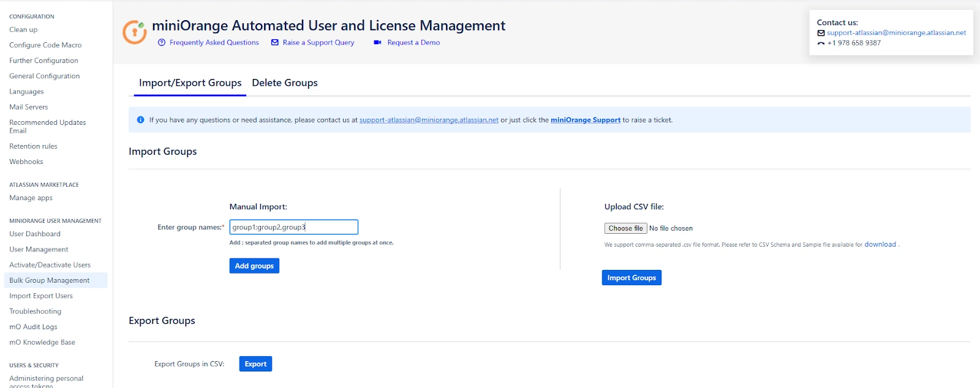
Task: Click the phone icon next to +1 978 658 9387
Action: click(x=821, y=43)
